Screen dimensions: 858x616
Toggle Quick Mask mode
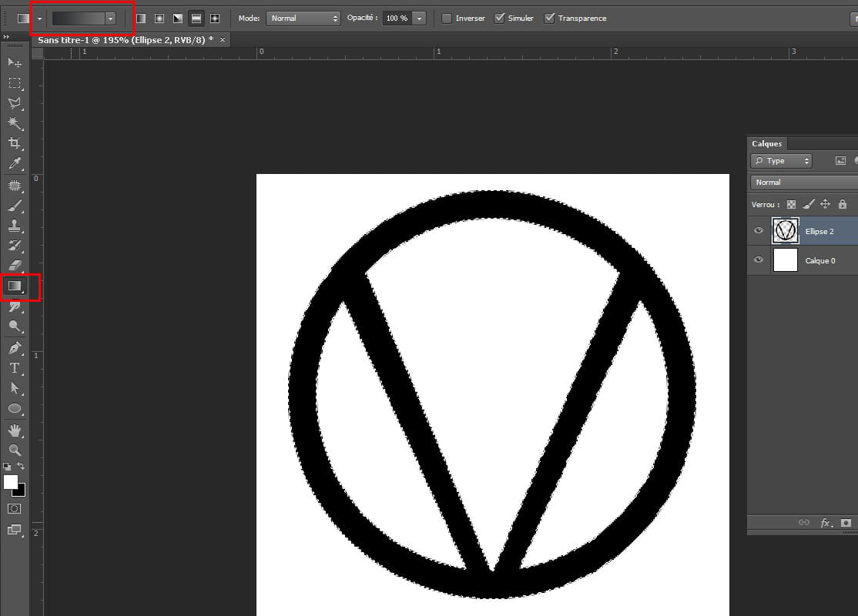coord(15,509)
